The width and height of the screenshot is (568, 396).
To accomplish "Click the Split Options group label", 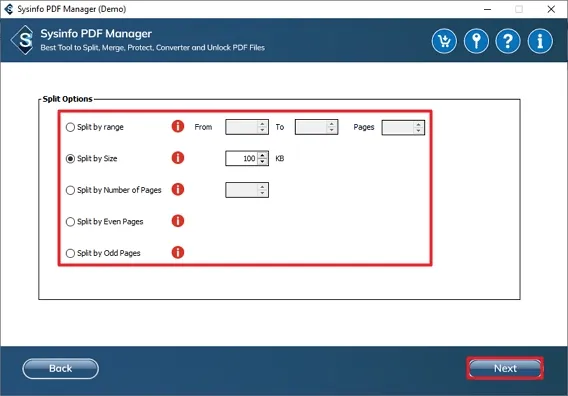I will 67,99.
